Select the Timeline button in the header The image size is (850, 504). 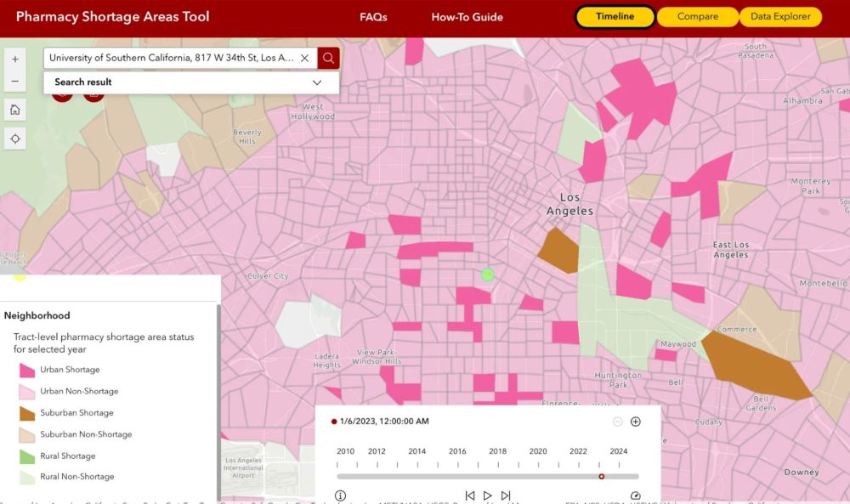(614, 16)
